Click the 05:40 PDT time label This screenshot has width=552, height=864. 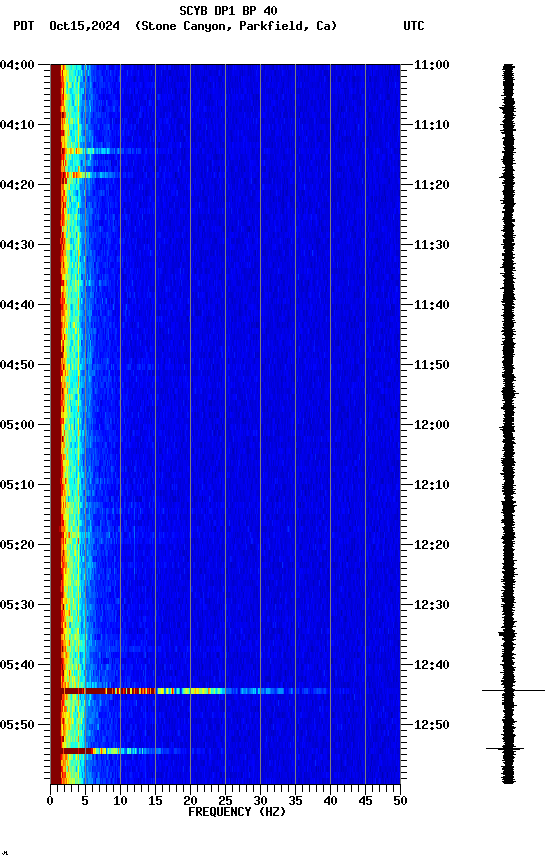pos(17,665)
